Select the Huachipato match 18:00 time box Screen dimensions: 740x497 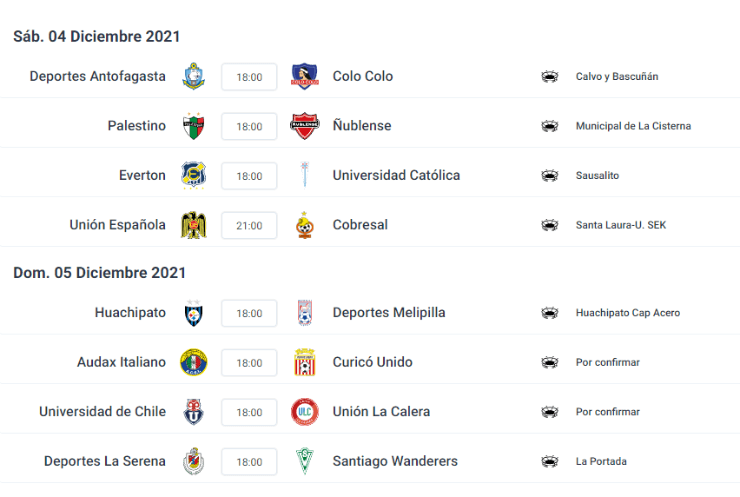tap(249, 313)
